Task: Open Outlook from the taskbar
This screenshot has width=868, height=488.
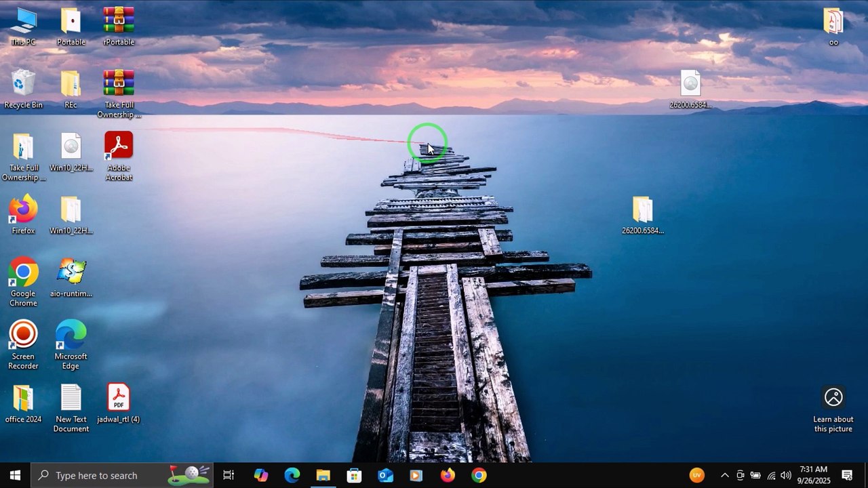Action: [386, 475]
